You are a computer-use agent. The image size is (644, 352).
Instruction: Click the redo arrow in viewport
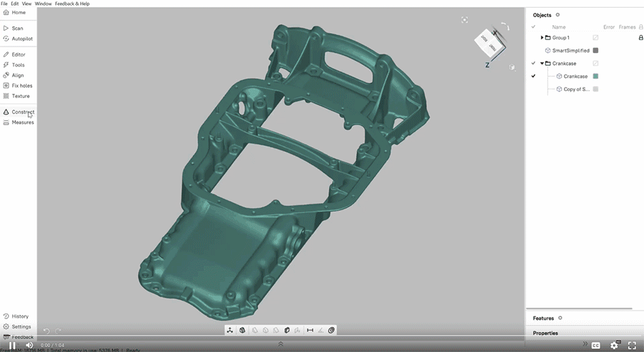(x=59, y=331)
